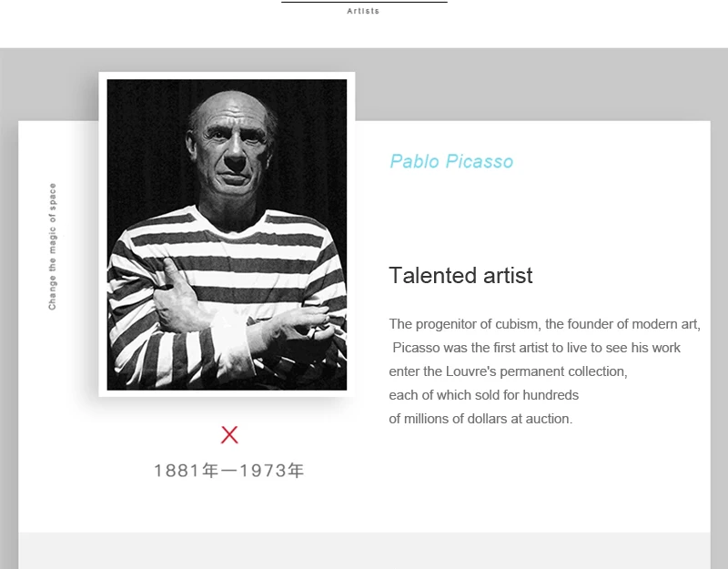The image size is (728, 569).
Task: Click the light gray panel at the bottom
Action: (364, 550)
